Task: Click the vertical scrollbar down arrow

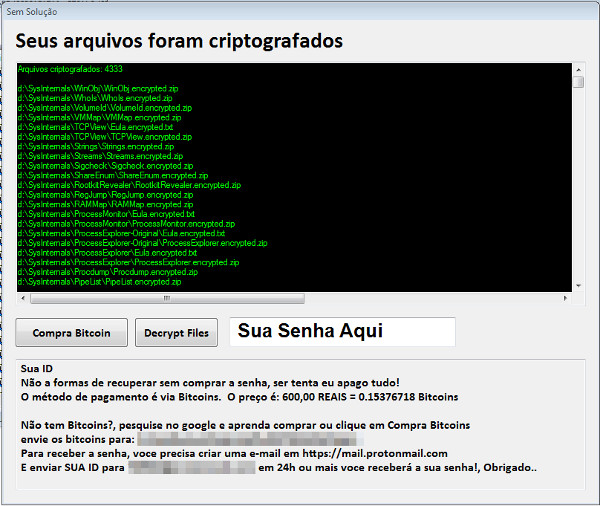Action: coord(578,285)
